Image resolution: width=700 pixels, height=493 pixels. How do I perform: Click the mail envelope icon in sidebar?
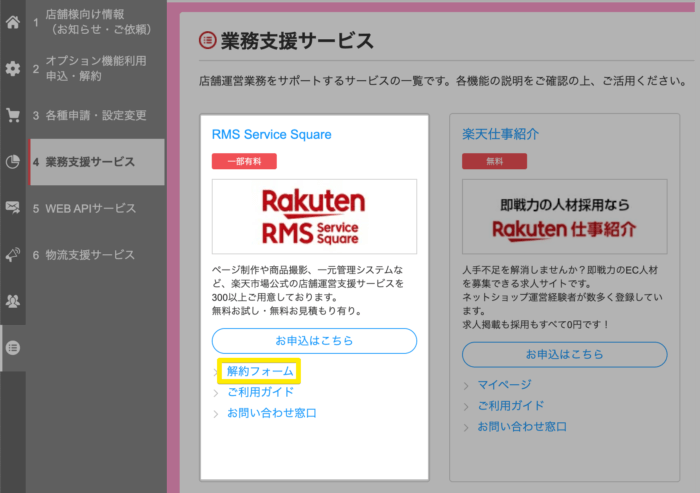[x=12, y=208]
